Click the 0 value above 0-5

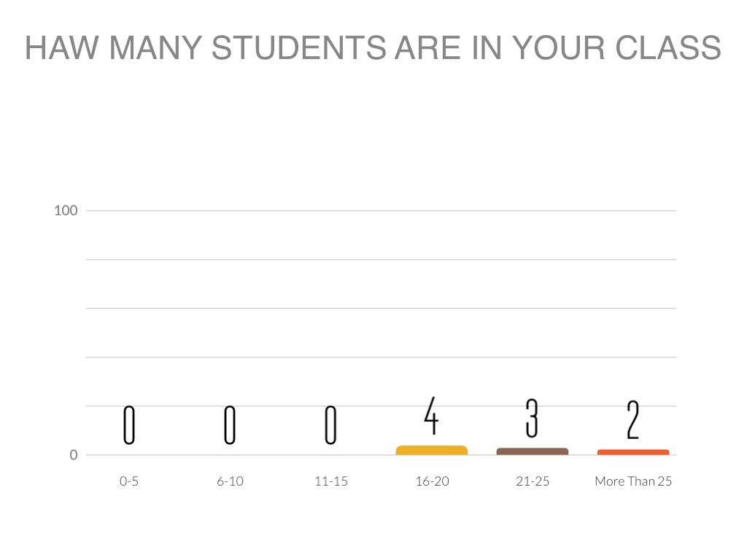point(129,425)
